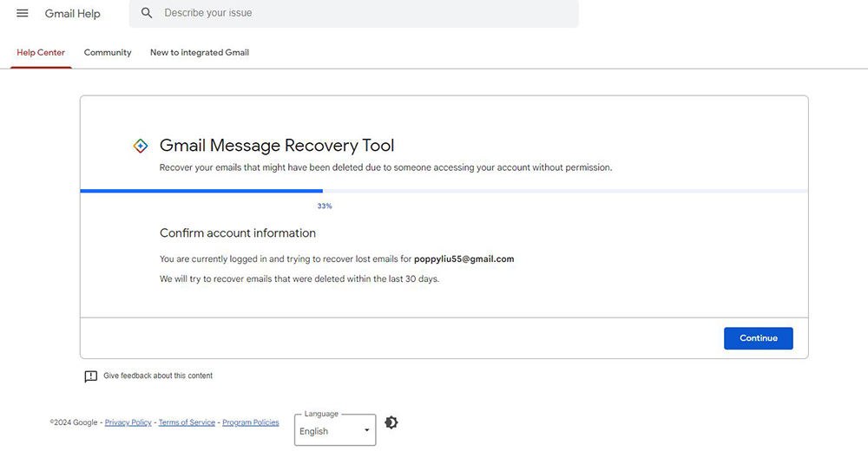Click Give feedback about this content
The height and width of the screenshot is (471, 868).
[x=157, y=376]
